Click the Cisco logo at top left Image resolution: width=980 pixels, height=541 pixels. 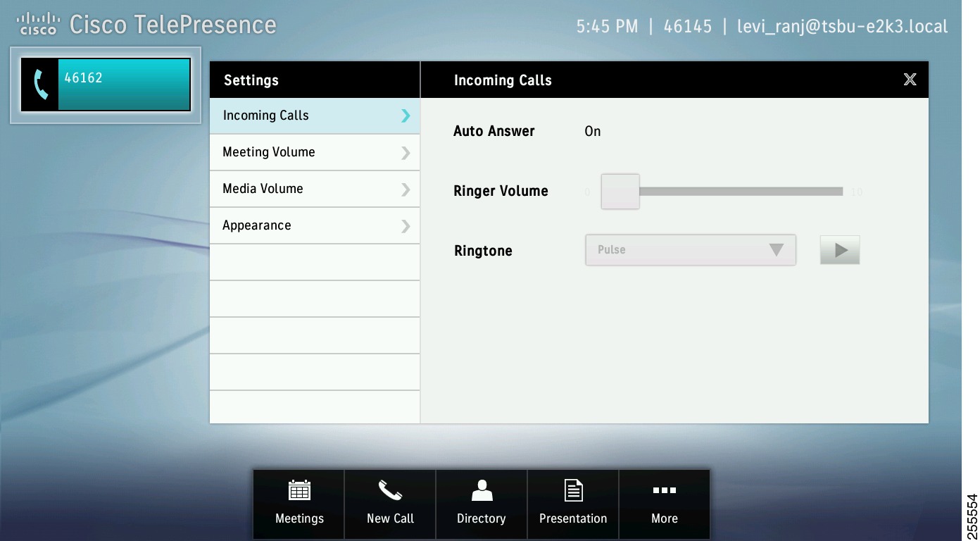tap(38, 24)
